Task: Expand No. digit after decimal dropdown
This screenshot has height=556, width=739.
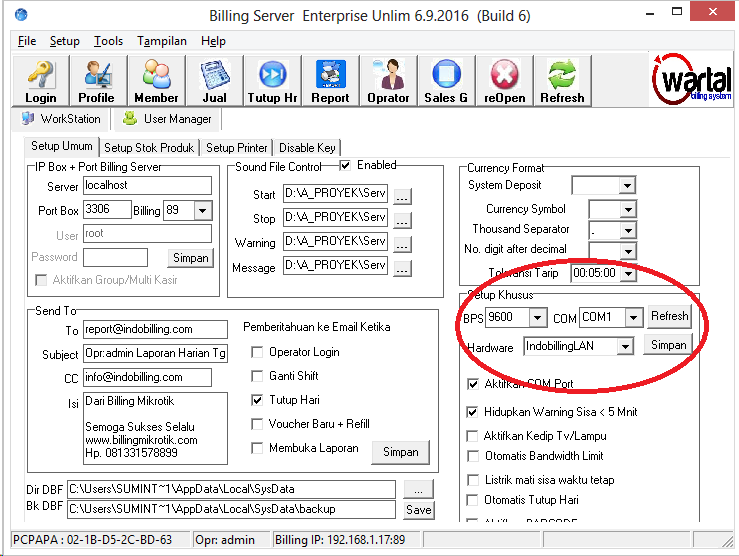Action: point(628,251)
